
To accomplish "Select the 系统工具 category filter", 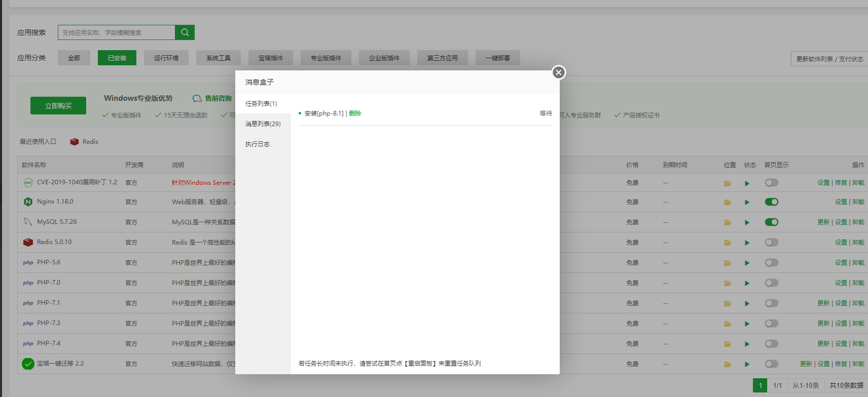I will [219, 58].
